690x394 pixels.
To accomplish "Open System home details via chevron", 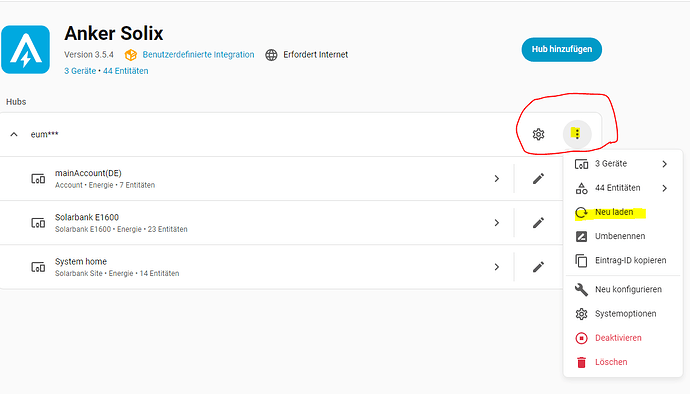I will [x=497, y=267].
